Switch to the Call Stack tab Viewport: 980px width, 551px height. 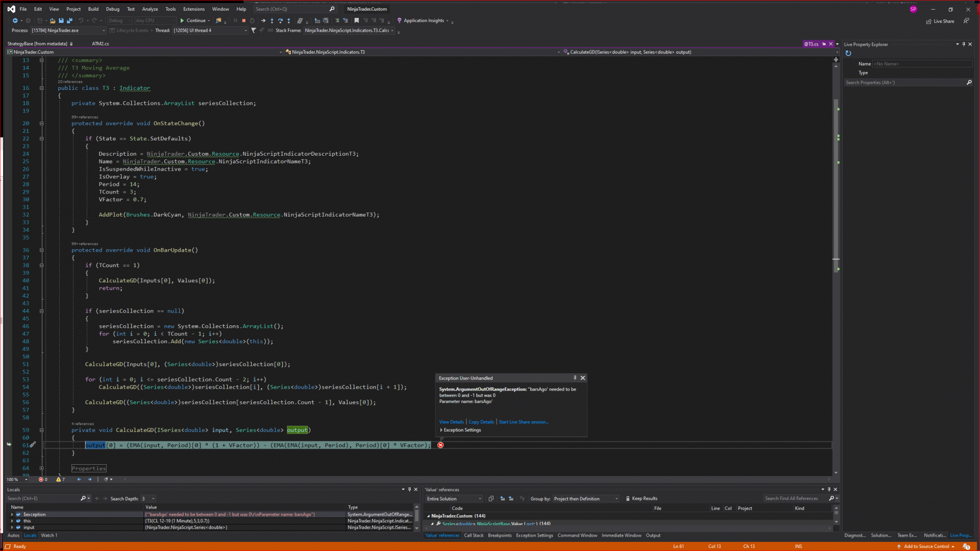(x=474, y=536)
